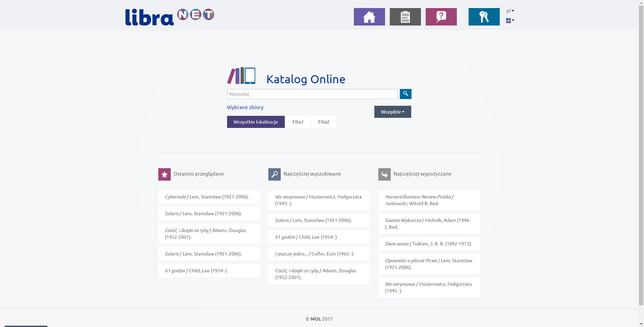Open Ida sierpniowa in Najczęściej wypożyczane

coord(429,287)
